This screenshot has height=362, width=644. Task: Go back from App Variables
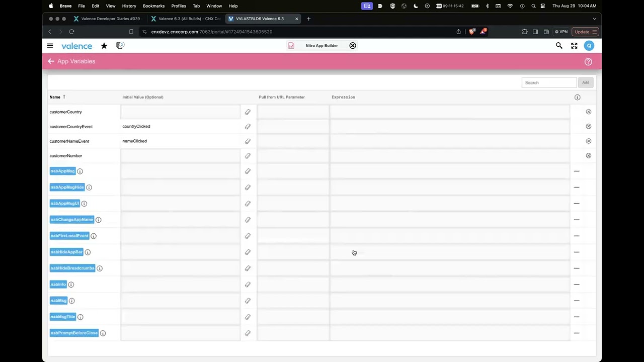[x=51, y=61]
